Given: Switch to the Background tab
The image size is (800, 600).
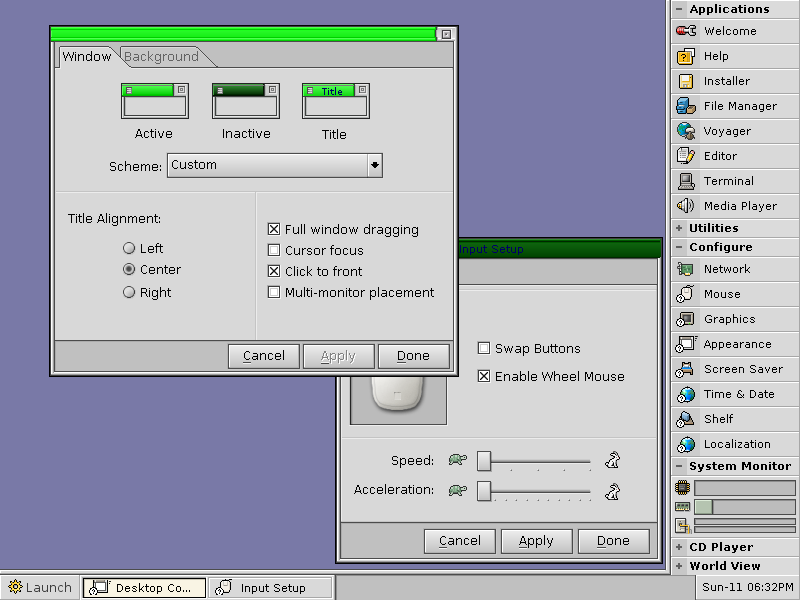Looking at the screenshot, I should click(161, 57).
